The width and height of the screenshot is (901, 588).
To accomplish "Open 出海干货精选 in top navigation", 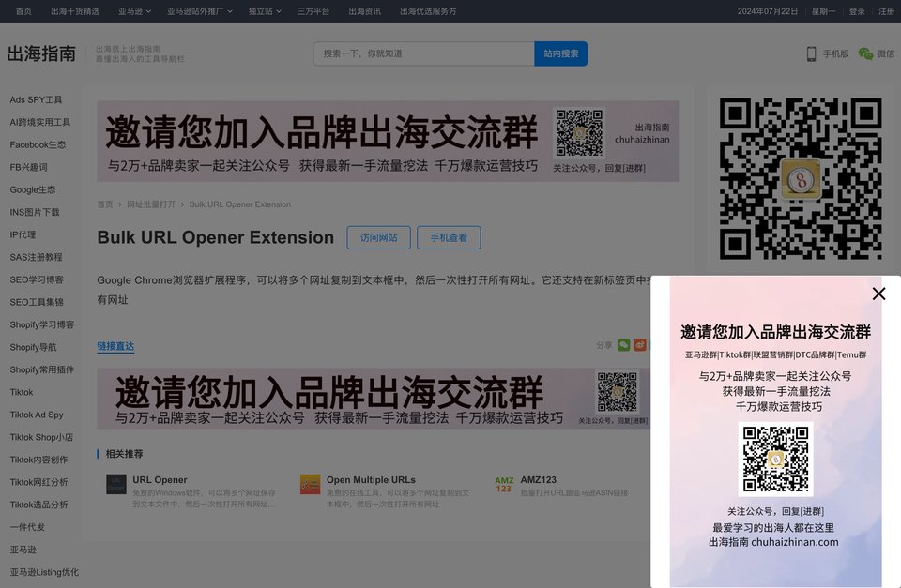I will coord(75,11).
